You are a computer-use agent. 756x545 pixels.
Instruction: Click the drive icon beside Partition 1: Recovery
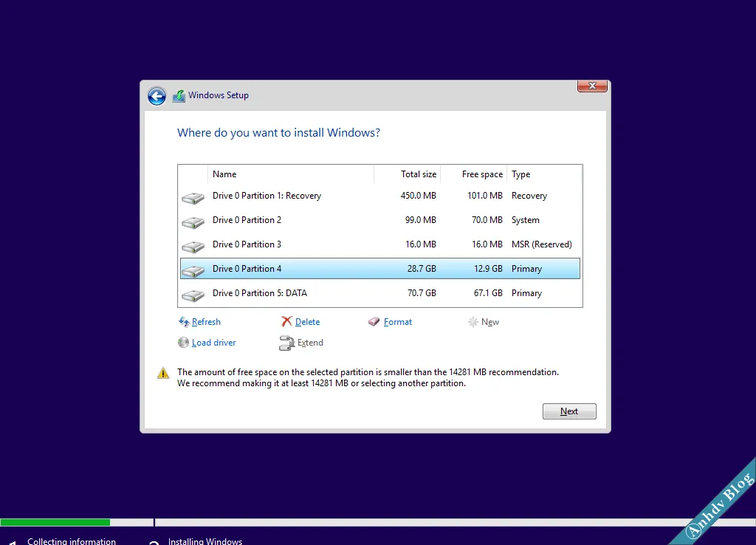193,196
